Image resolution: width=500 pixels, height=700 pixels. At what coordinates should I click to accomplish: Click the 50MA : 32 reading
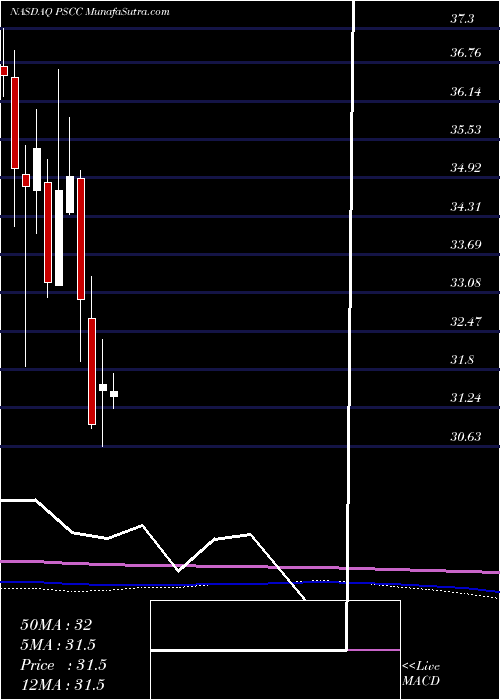56,625
